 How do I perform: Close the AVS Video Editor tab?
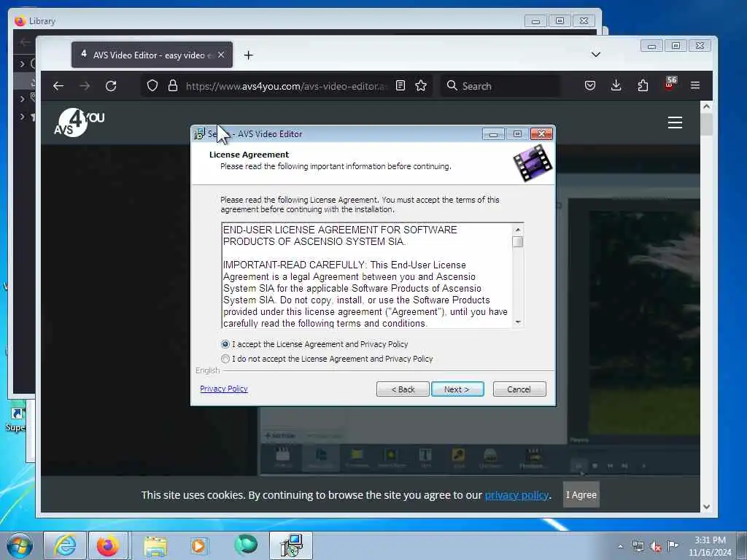pos(221,55)
